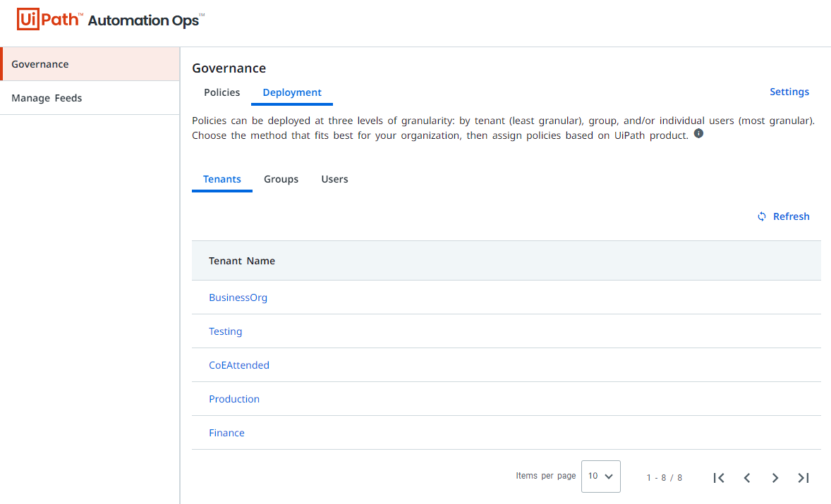Click the Items per page label
The height and width of the screenshot is (504, 831).
[546, 476]
